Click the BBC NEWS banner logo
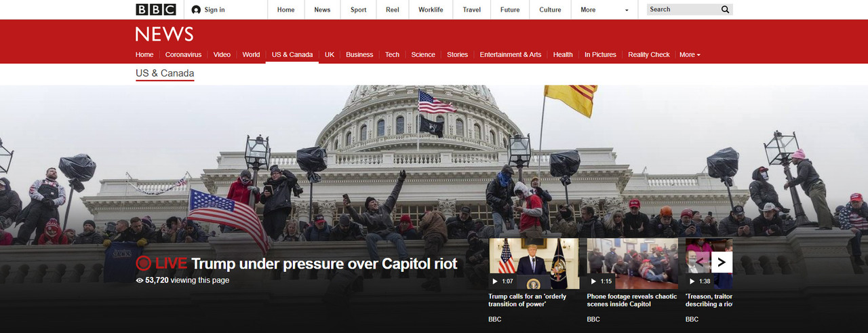The image size is (868, 333). pyautogui.click(x=164, y=34)
